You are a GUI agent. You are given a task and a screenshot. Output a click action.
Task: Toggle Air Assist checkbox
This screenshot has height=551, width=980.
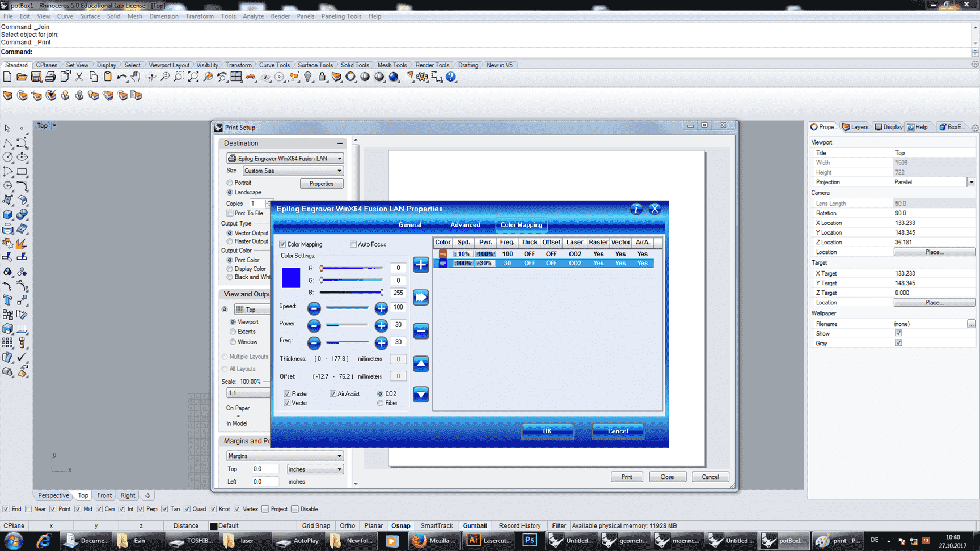coord(333,394)
